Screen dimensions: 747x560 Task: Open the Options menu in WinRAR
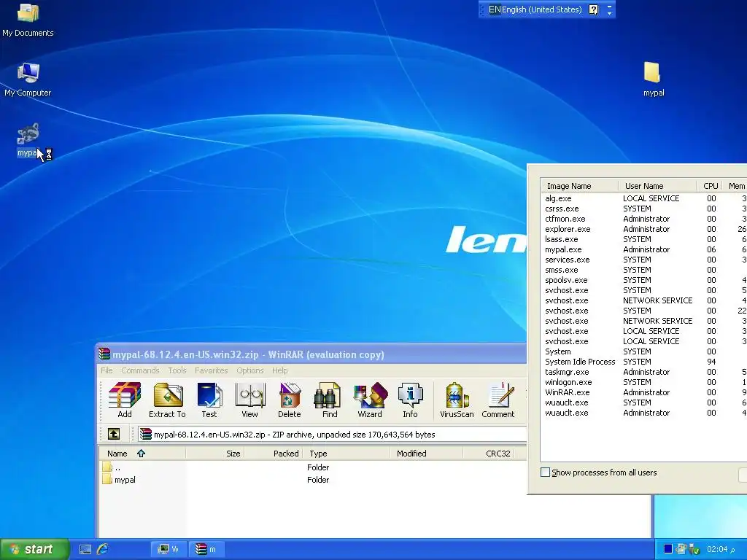tap(249, 370)
